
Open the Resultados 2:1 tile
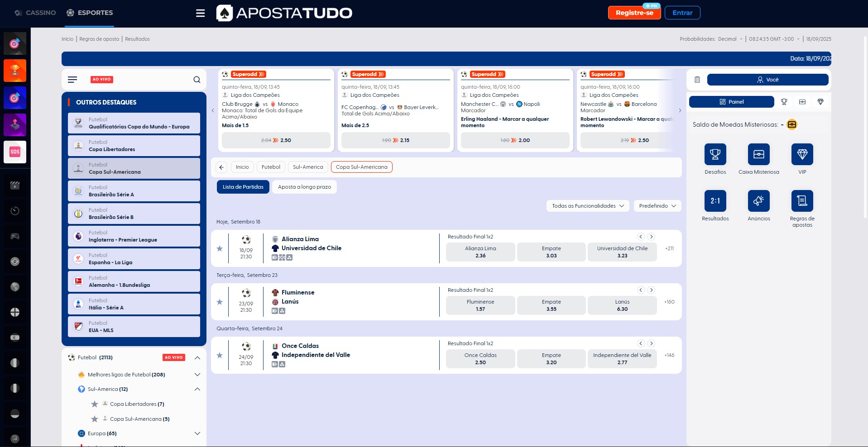coord(715,201)
